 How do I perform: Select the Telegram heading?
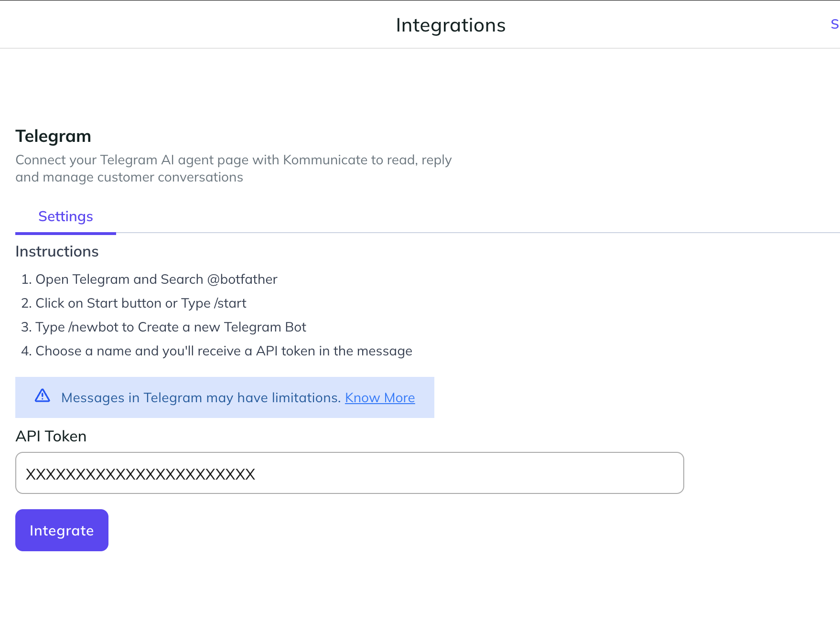[53, 136]
